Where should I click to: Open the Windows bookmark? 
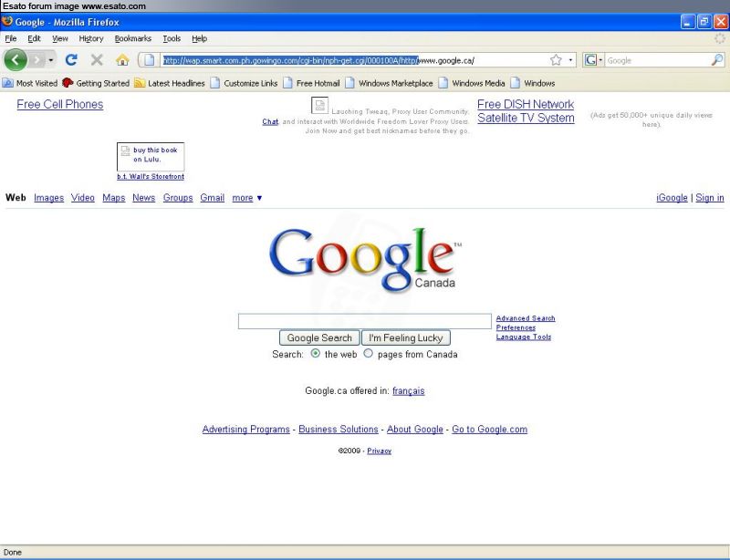[x=533, y=83]
